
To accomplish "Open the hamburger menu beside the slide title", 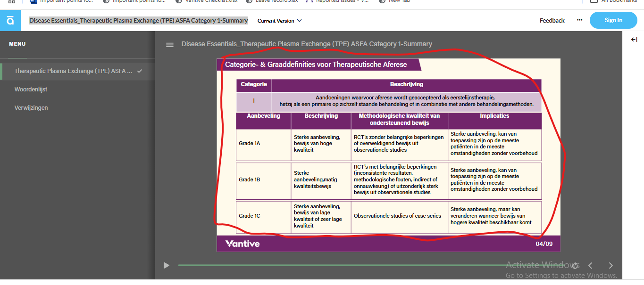I will click(170, 45).
